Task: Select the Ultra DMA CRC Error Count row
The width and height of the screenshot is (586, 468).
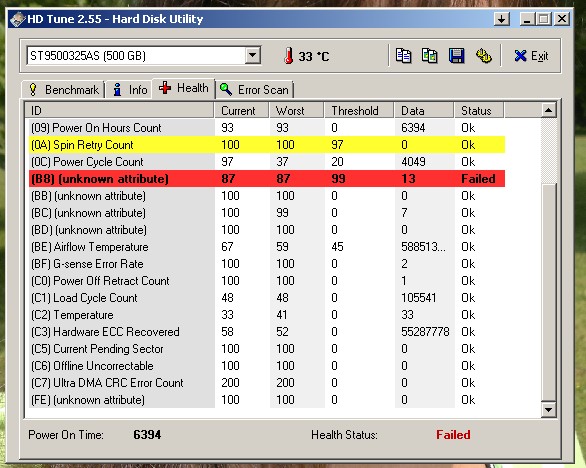Action: [x=267, y=383]
